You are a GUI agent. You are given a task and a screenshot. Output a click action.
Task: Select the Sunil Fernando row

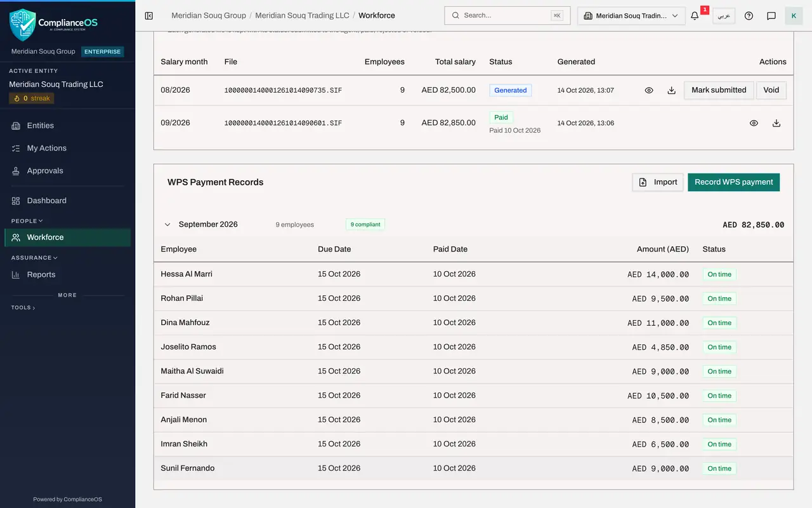[473, 469]
